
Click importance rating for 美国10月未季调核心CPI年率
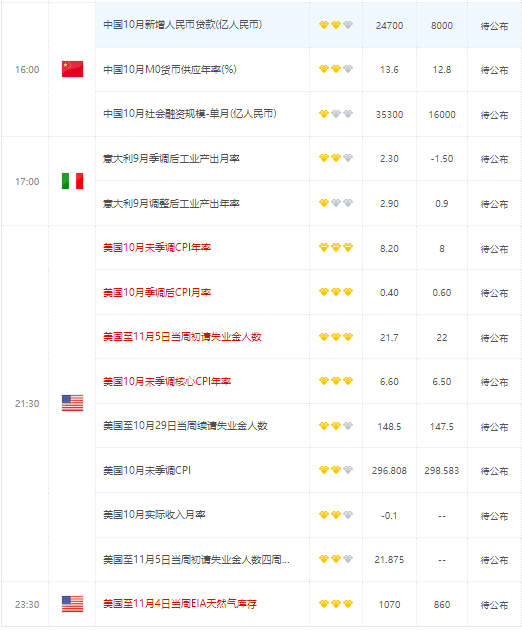336,381
